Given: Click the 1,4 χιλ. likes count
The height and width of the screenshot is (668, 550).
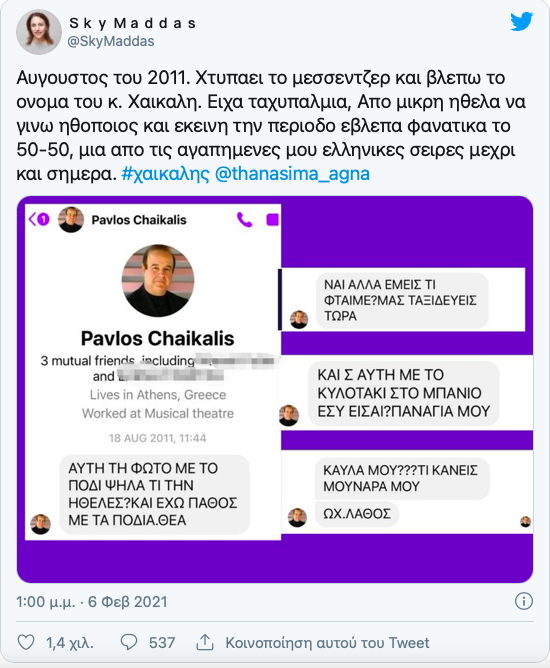Looking at the screenshot, I should point(70,642).
